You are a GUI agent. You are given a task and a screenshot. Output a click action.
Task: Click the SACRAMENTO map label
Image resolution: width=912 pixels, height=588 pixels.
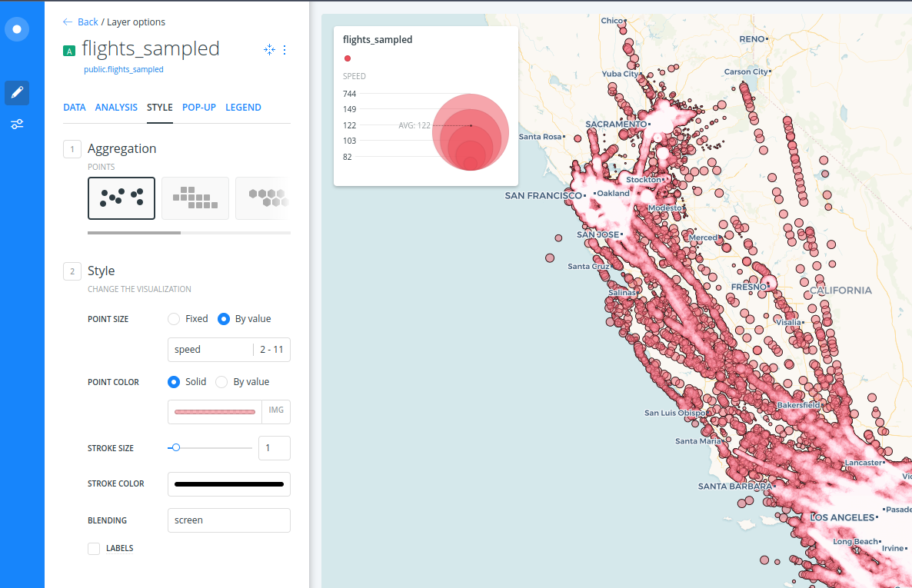pyautogui.click(x=616, y=124)
